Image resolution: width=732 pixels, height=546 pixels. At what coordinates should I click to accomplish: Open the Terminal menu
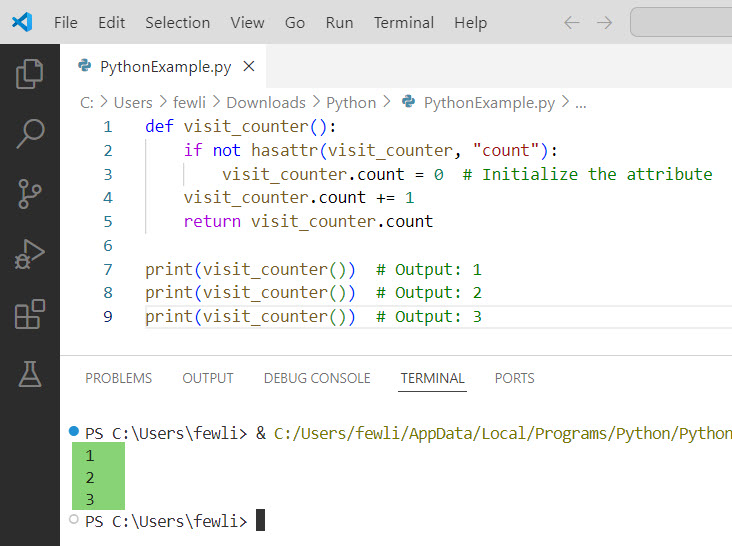tap(404, 22)
